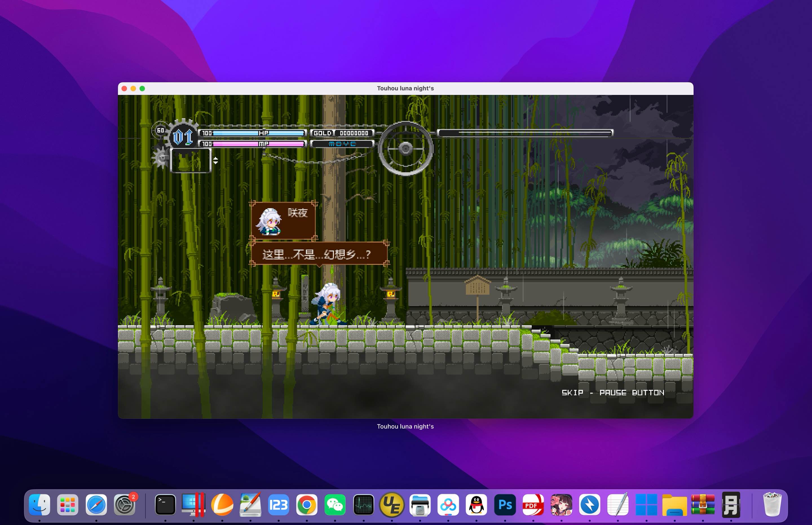The height and width of the screenshot is (525, 812).
Task: Click the level 01 gear emblem
Action: (183, 136)
